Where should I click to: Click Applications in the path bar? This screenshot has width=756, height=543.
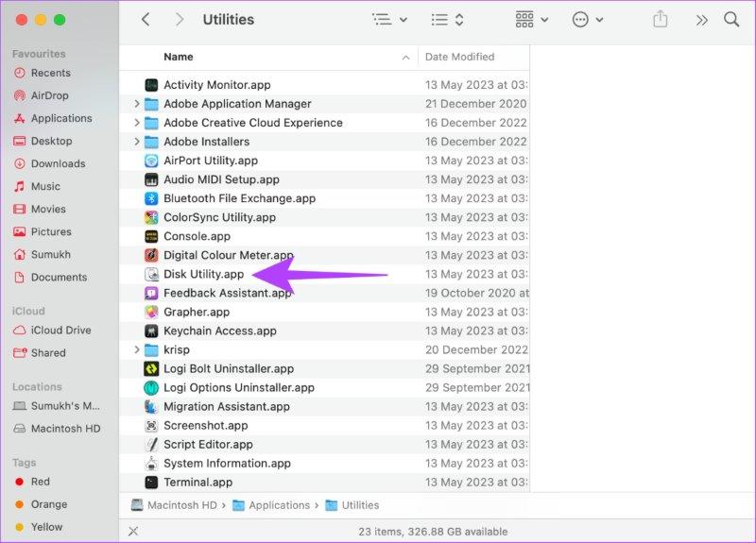pyautogui.click(x=271, y=505)
